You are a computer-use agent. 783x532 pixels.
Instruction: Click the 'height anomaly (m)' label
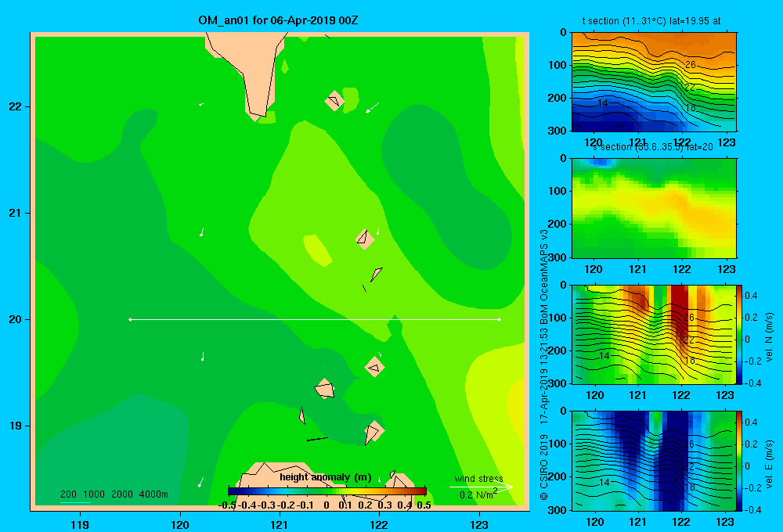click(326, 477)
